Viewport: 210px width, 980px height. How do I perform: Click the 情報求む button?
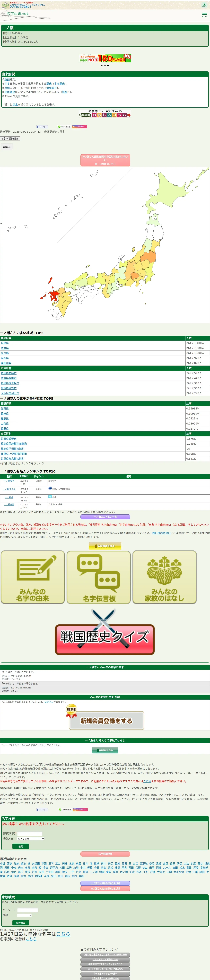(x=7, y=147)
